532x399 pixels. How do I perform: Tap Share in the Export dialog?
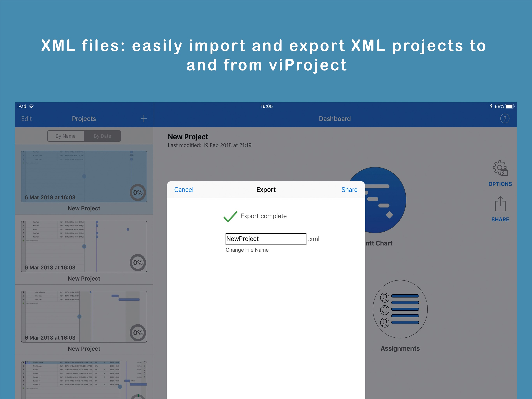(x=349, y=190)
